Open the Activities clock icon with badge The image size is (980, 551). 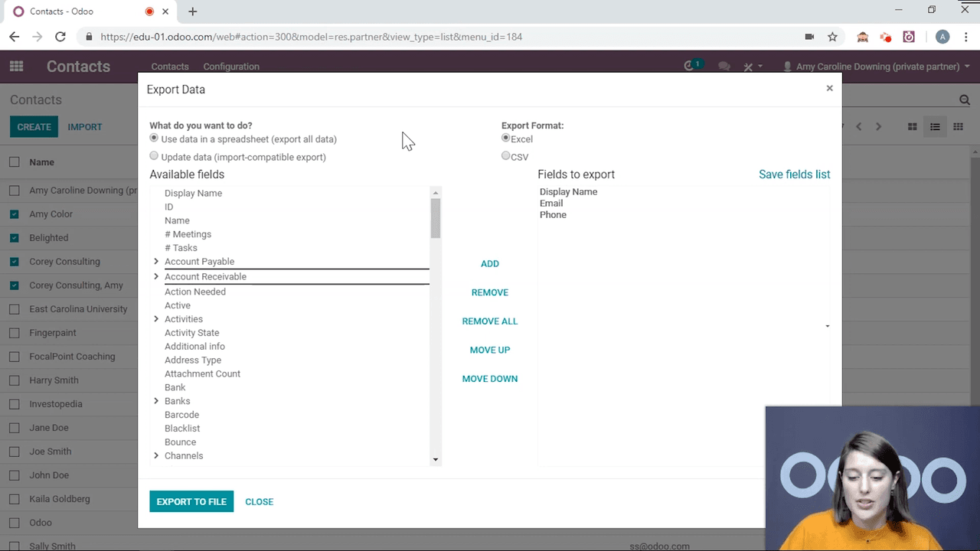[x=688, y=67]
